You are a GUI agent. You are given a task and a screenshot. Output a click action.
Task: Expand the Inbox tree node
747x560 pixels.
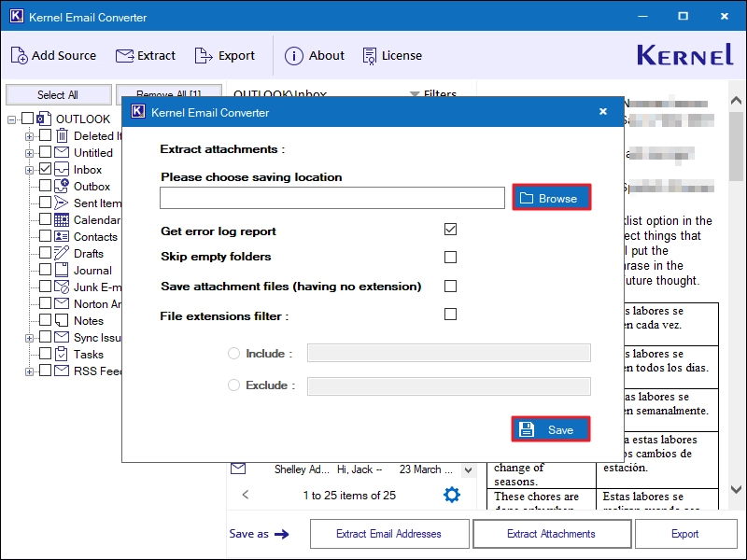pos(29,170)
